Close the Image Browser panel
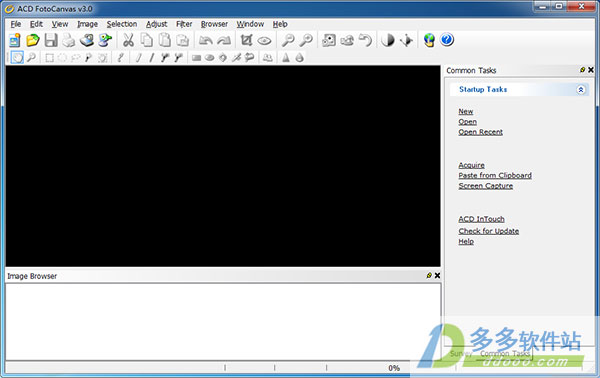This screenshot has width=600, height=378. [437, 275]
